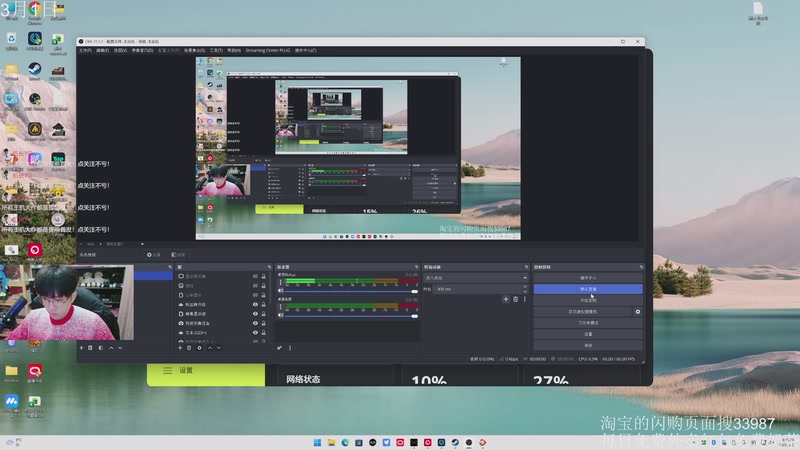Mute second audio mixer track speaker
Viewport: 800px width, 450px height.
coord(281,315)
